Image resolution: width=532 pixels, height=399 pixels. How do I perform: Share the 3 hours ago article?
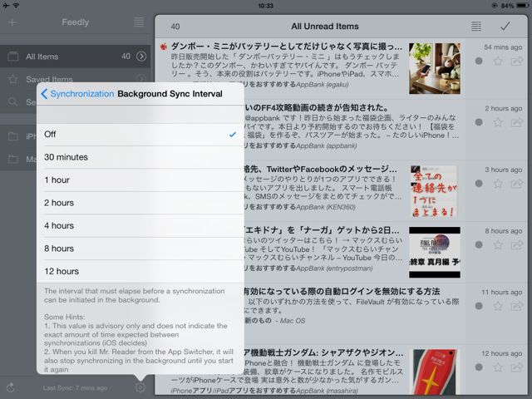tap(517, 184)
